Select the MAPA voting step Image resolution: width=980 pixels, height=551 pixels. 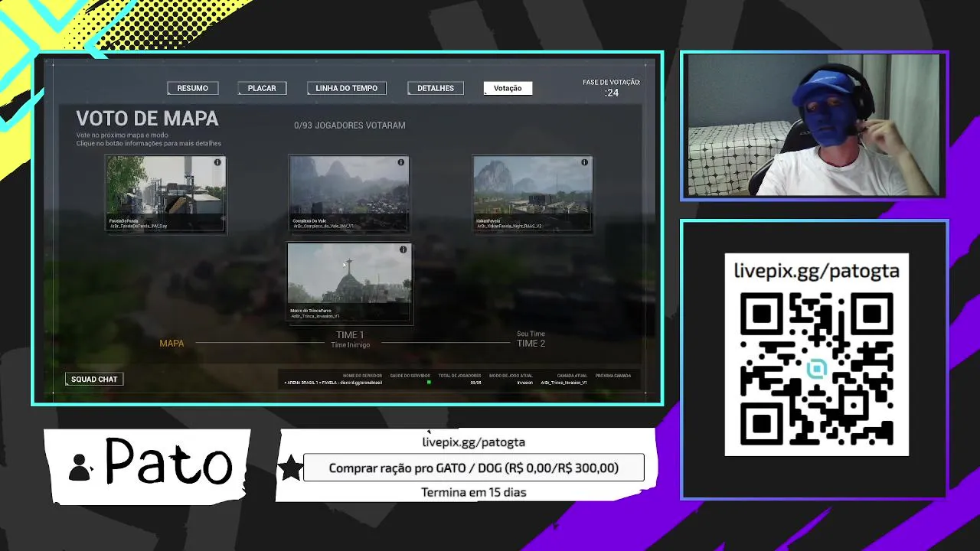171,343
